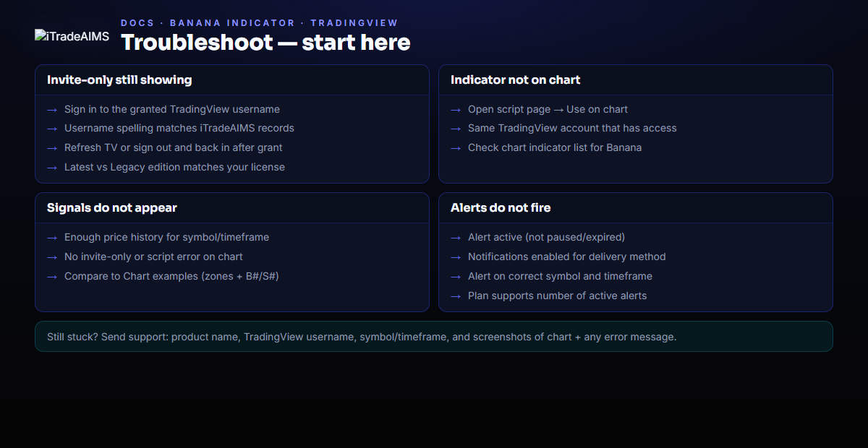Click 'Alert active (not paused/expired)'
Image resolution: width=868 pixels, height=448 pixels.
pyautogui.click(x=546, y=237)
